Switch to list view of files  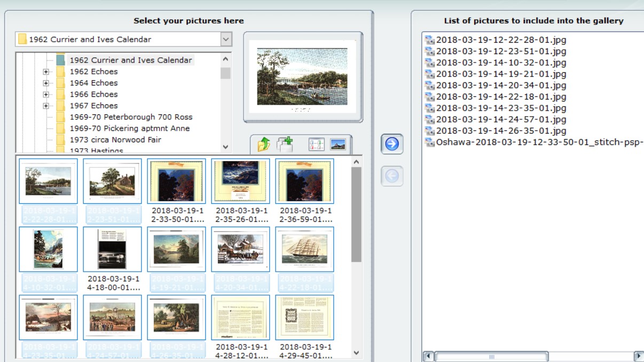316,144
